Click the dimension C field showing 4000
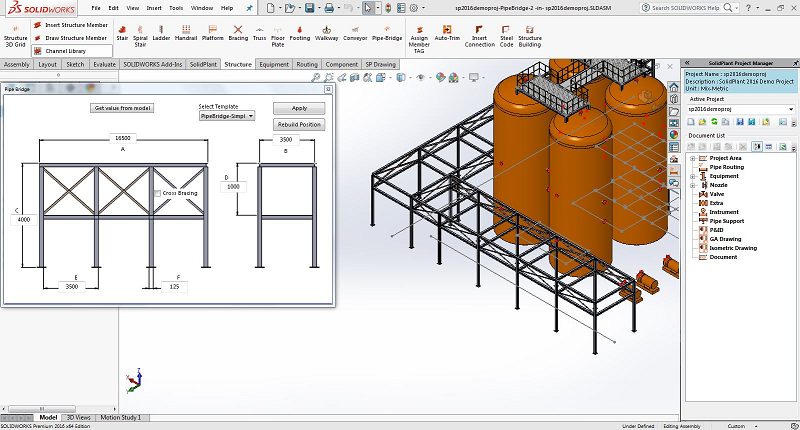Viewport: 800px width, 430px height. pyautogui.click(x=23, y=220)
